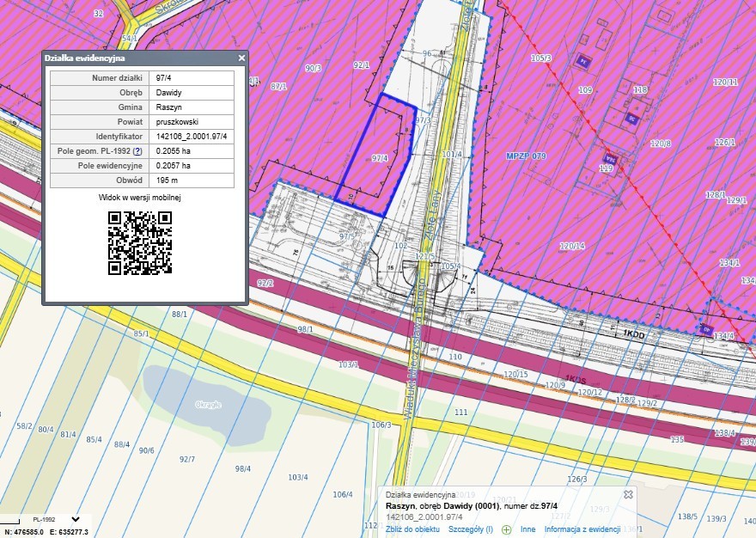The image size is (756, 538).
Task: Click the mobile version QR code
Action: (140, 242)
